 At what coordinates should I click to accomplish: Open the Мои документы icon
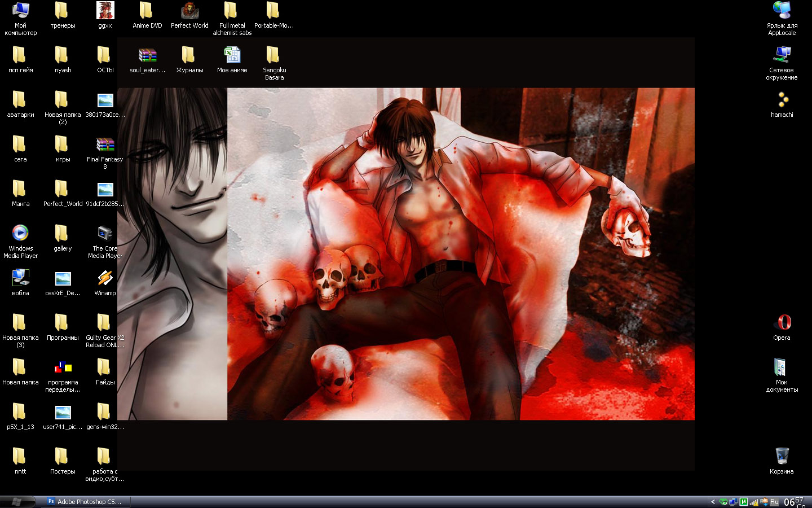782,376
